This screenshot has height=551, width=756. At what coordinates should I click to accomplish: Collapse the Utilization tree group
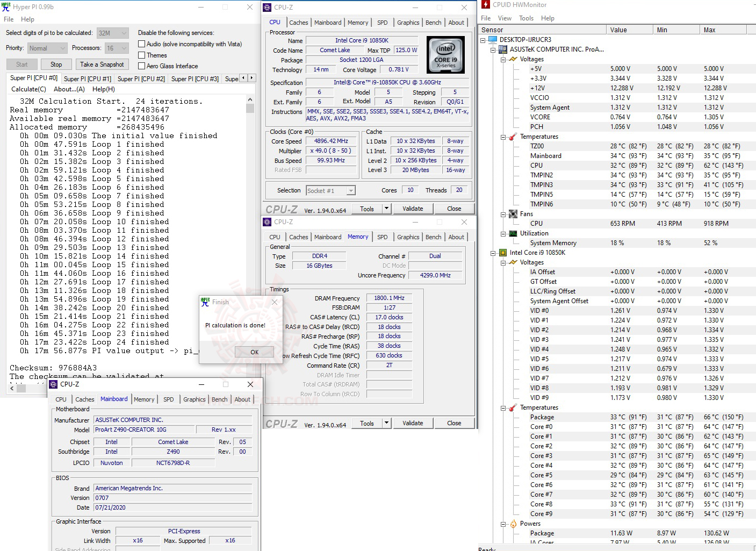tap(503, 233)
